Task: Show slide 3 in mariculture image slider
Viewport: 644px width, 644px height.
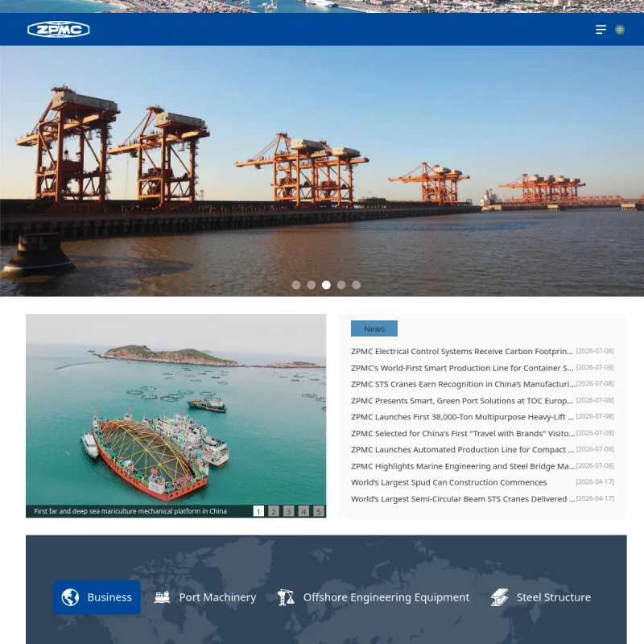Action: 289,511
